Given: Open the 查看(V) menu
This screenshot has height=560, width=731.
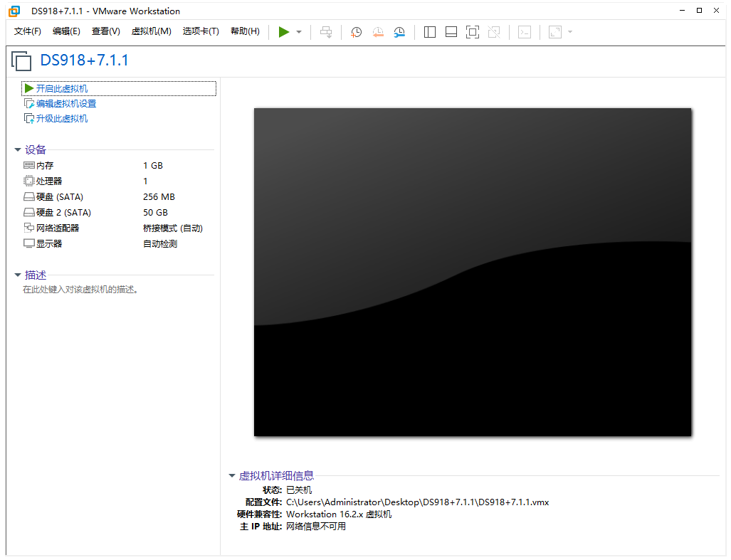Looking at the screenshot, I should tap(106, 31).
